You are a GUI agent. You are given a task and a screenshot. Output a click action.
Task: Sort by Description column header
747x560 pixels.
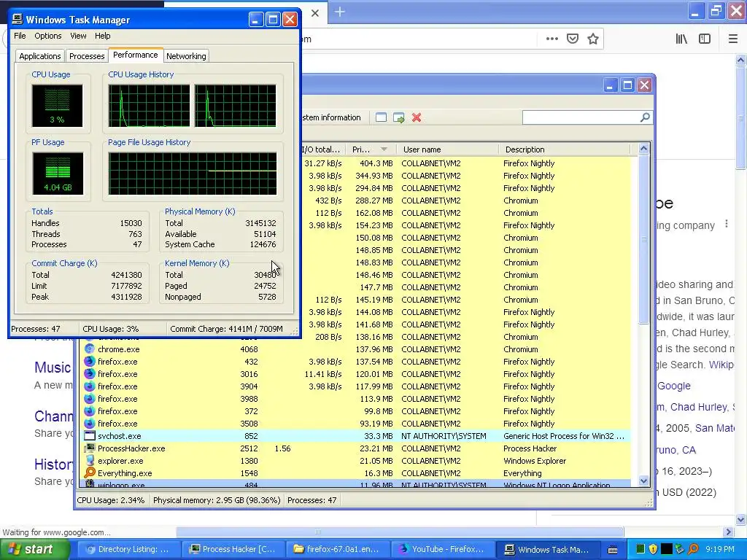pyautogui.click(x=564, y=149)
